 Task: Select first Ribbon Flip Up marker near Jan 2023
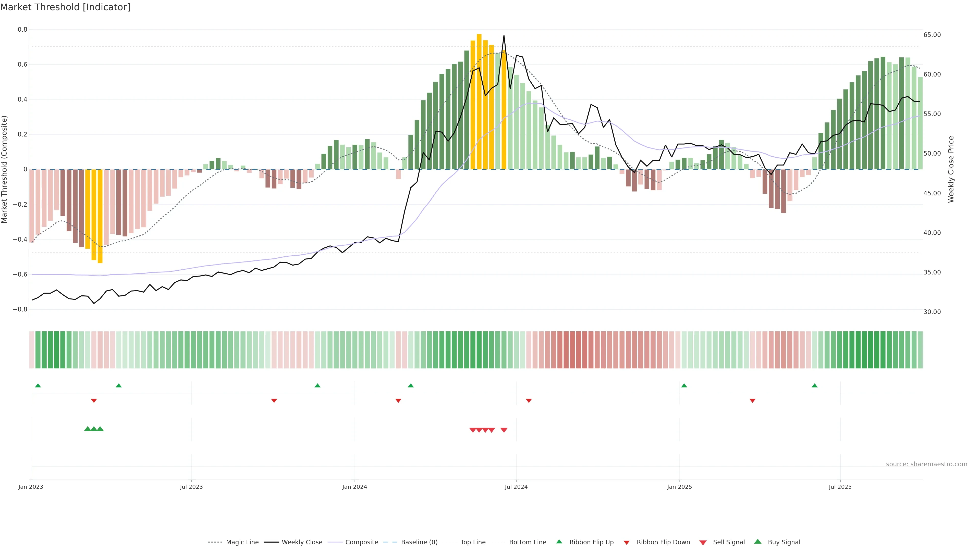[x=38, y=386]
